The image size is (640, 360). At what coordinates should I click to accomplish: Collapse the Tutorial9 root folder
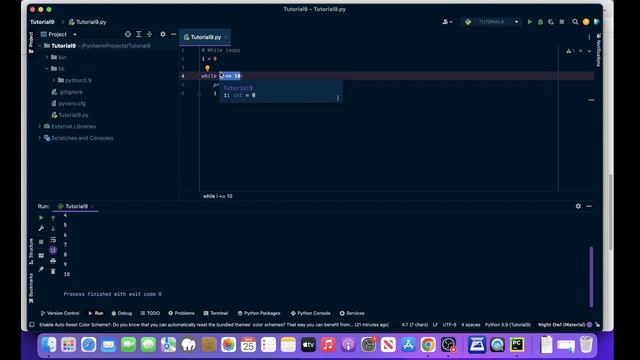pyautogui.click(x=40, y=46)
